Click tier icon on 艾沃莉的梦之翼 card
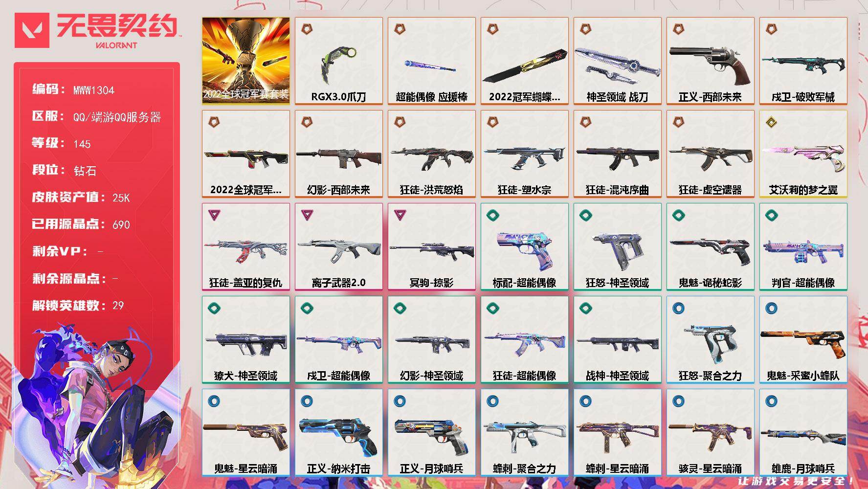Viewport: 868px width, 489px height. pos(771,122)
